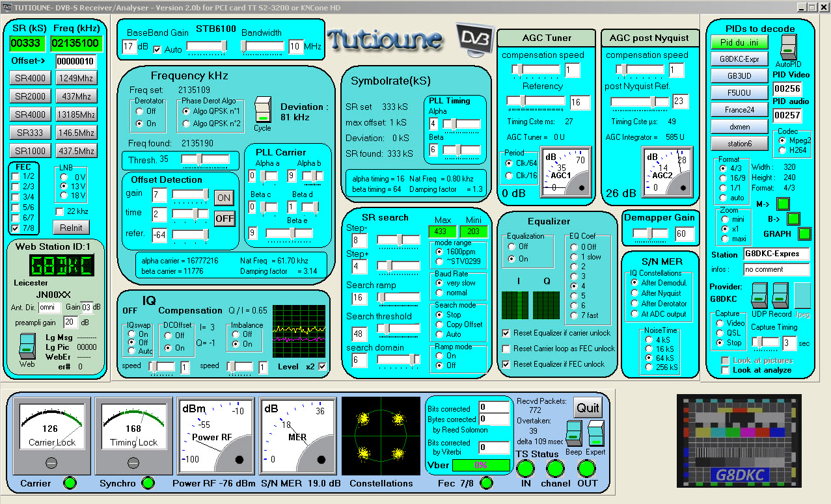
Task: Click the Bandwidth slider
Action: coord(262,47)
